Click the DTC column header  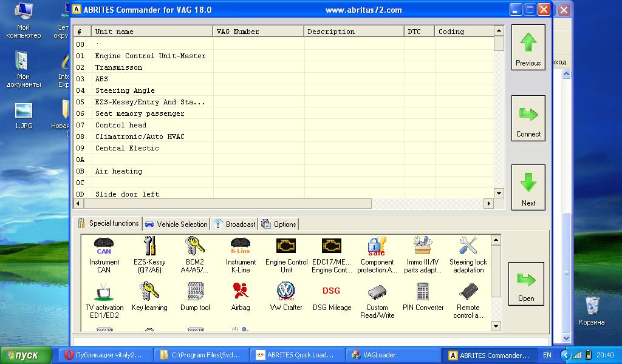tap(420, 32)
